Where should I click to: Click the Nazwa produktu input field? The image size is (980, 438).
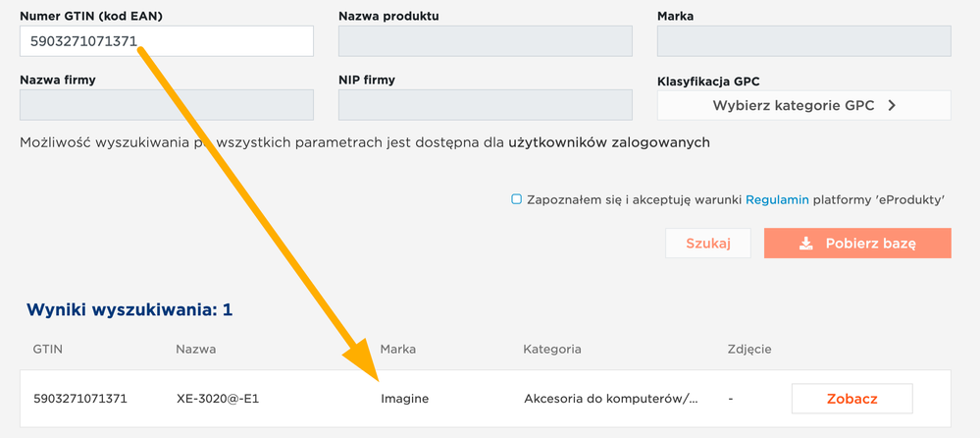485,41
